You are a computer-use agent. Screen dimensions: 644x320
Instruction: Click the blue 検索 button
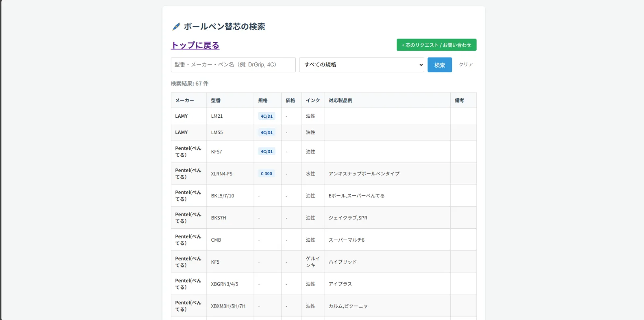[x=440, y=65]
